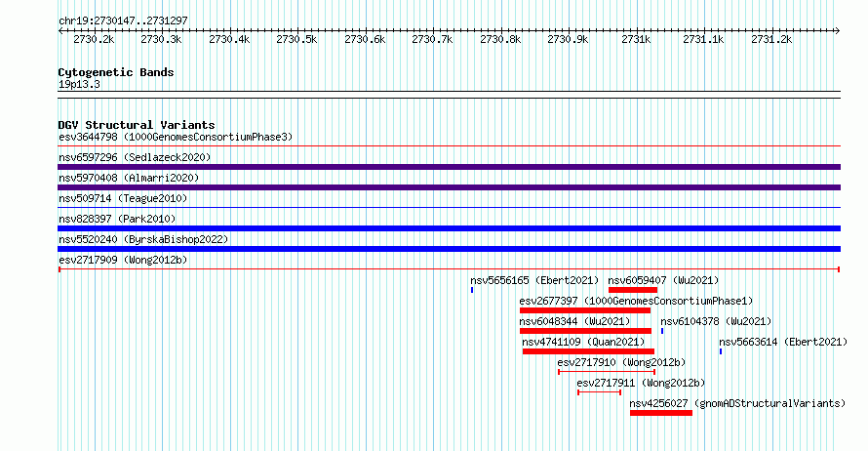868x451 pixels.
Task: Select nsv5520240 ByrskaBishop2022 label
Action: click(x=143, y=239)
